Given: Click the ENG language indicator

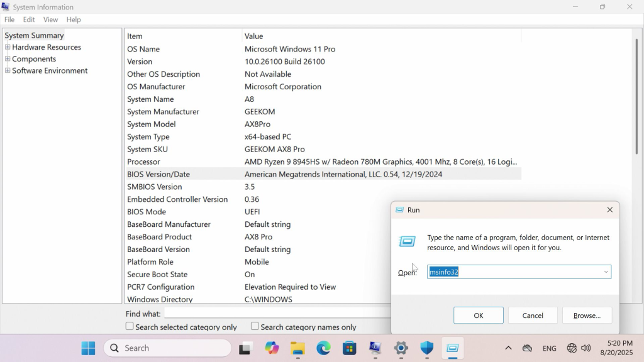Looking at the screenshot, I should (x=550, y=348).
